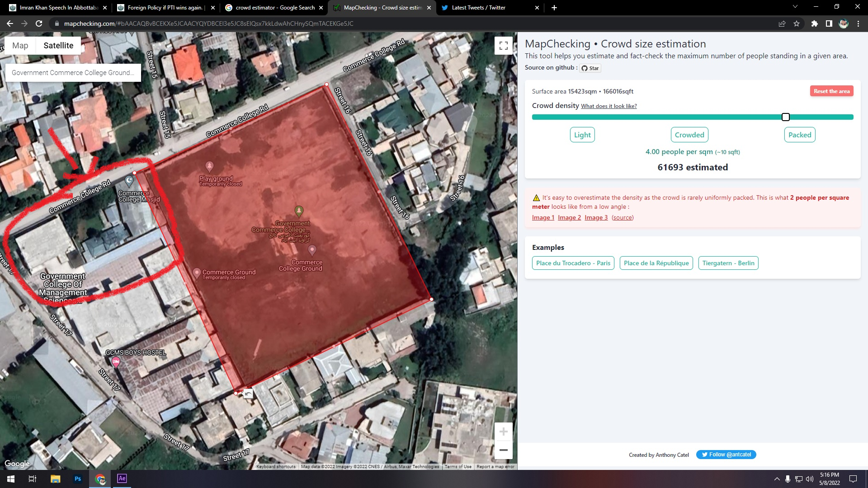Screen dimensions: 868x488
Task: Close the crowd estimator Google Search tab
Action: click(321, 8)
